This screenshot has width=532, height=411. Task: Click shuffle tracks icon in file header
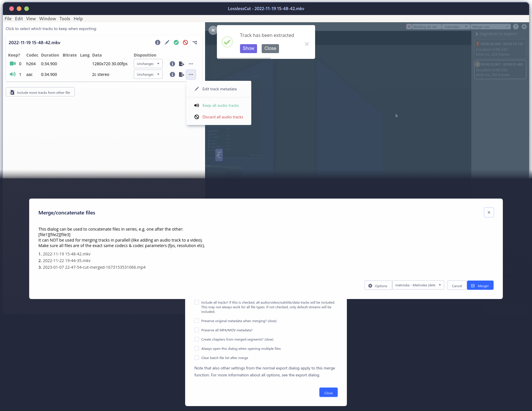coord(195,42)
